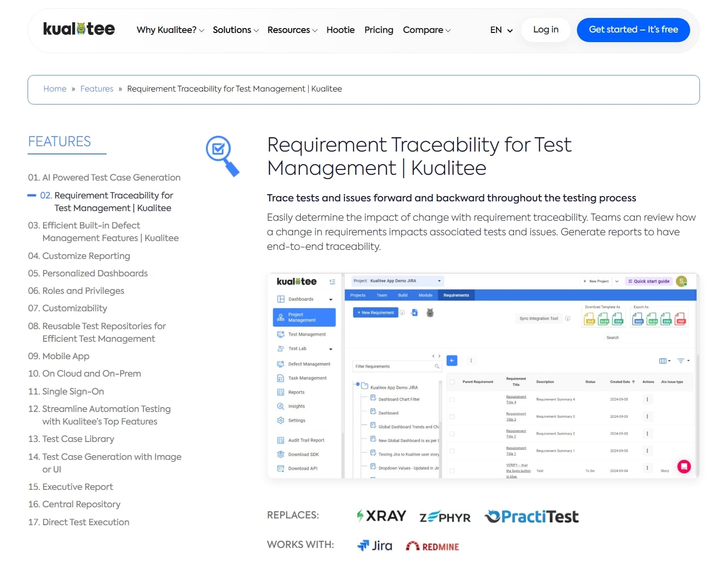
Task: Go to Home in the breadcrumb
Action: click(x=55, y=89)
